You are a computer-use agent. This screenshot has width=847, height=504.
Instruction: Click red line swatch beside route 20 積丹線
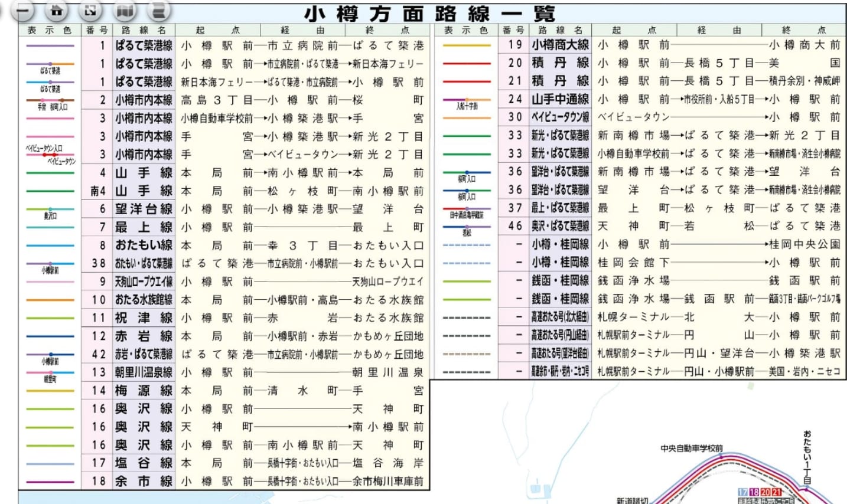467,63
